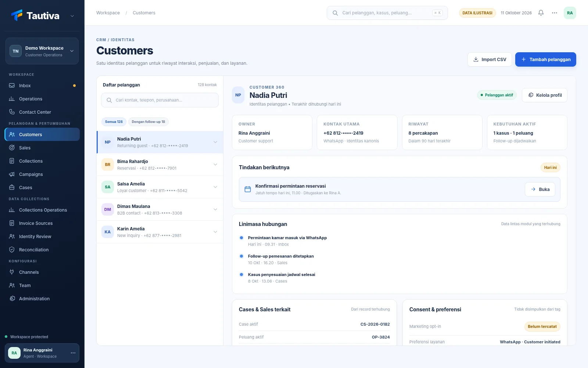Viewport: 588px width, 368px height.
Task: Open Invoice Sources icon
Action: [12, 223]
